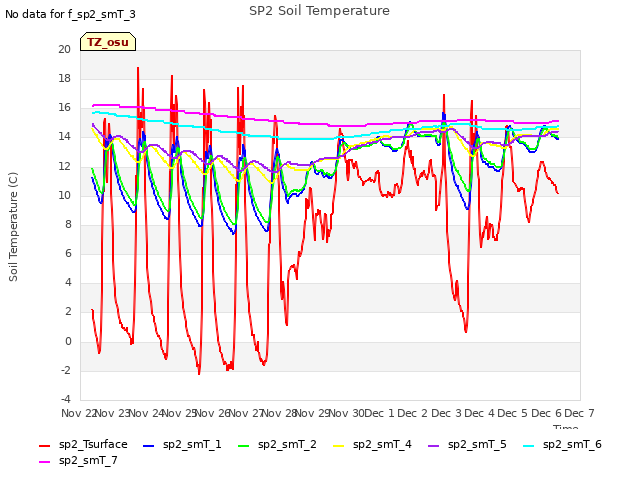This screenshot has width=640, height=480.
Task: Toggle sp2_smT_1 legend entry
Action: click(182, 444)
